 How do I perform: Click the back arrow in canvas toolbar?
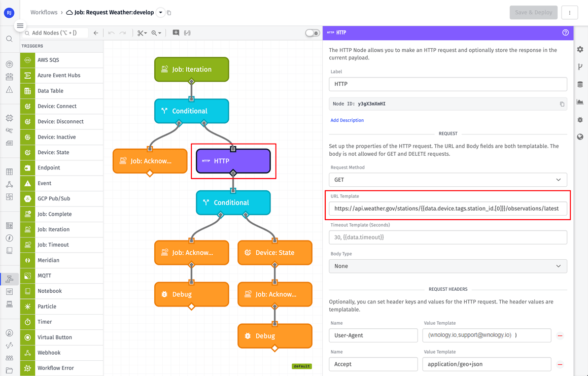tap(95, 33)
